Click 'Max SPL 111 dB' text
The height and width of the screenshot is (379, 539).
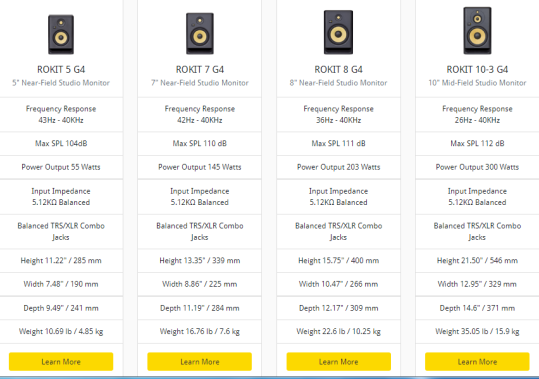(x=339, y=143)
